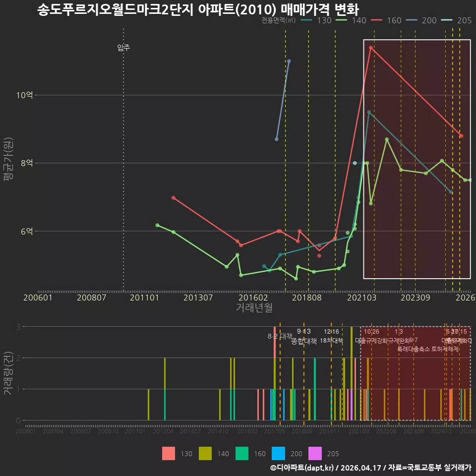Click the 140 olive legend swatch
This screenshot has height=476, width=476.
point(205,454)
